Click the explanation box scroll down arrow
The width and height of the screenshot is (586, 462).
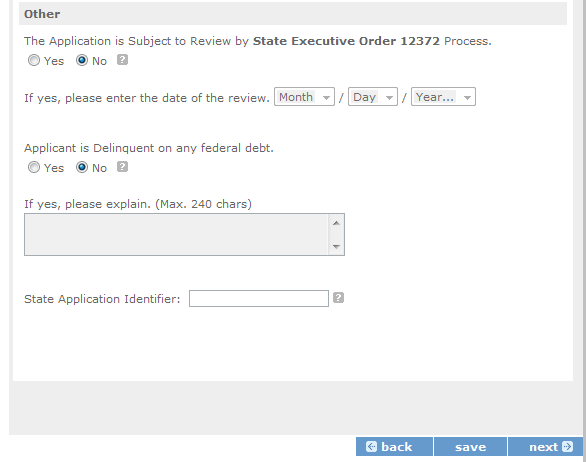point(336,246)
